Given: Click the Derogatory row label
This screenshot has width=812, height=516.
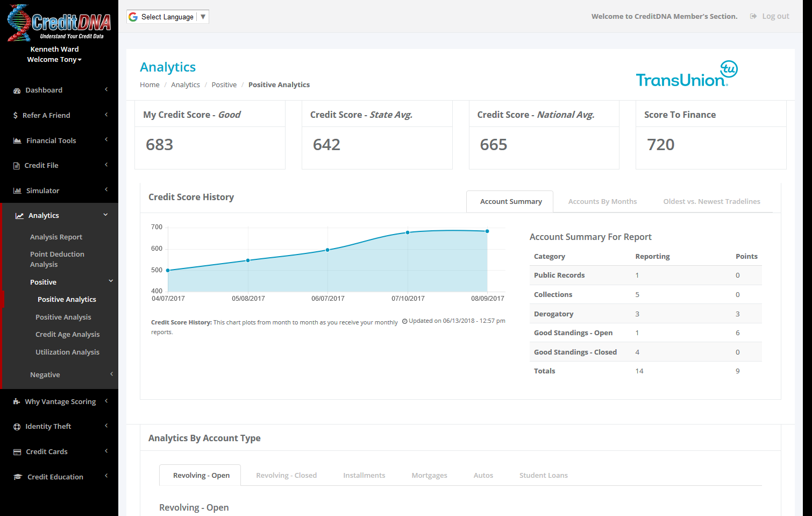Looking at the screenshot, I should 553,314.
